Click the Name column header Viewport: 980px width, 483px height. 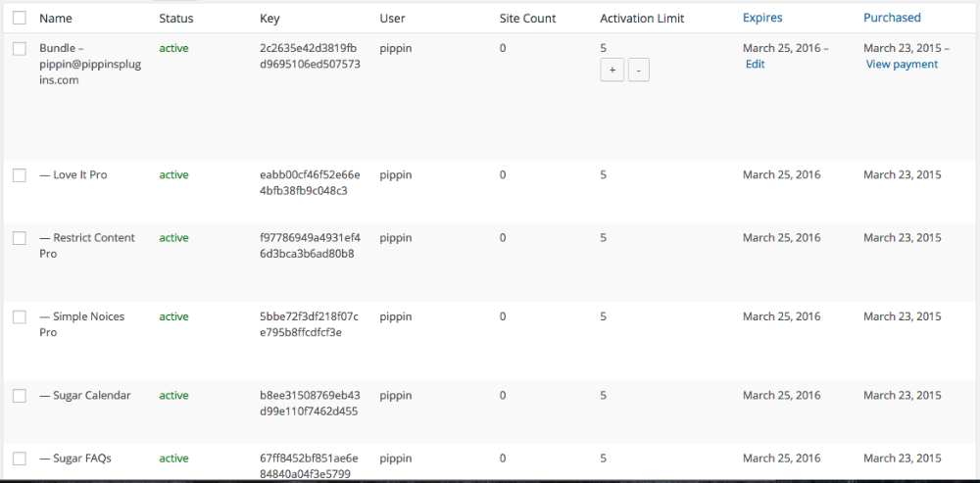pyautogui.click(x=56, y=19)
